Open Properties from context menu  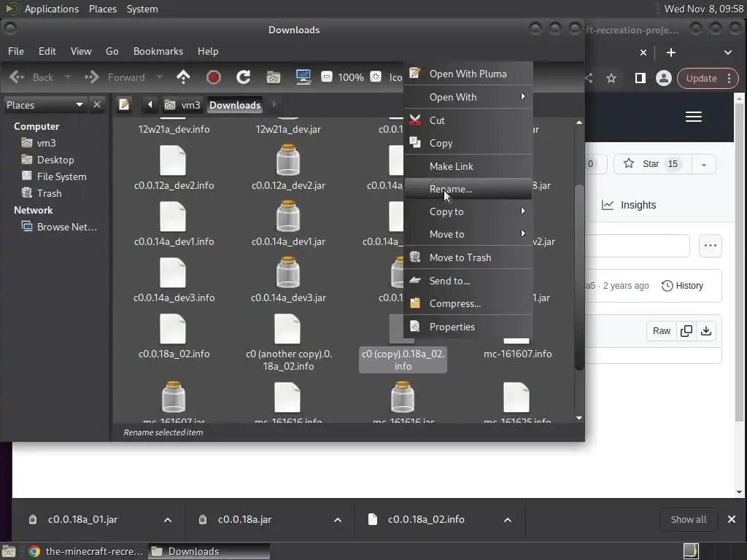tap(468, 327)
